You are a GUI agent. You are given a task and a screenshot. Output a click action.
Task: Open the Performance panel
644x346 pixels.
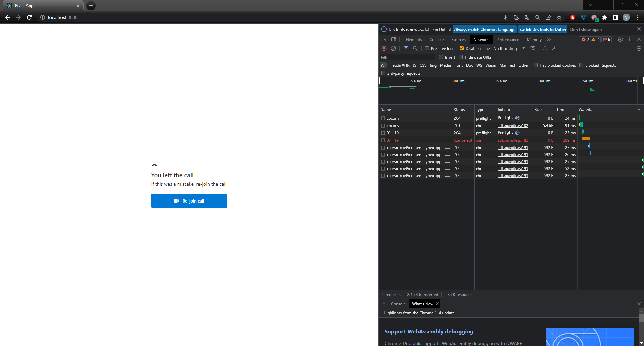click(507, 39)
